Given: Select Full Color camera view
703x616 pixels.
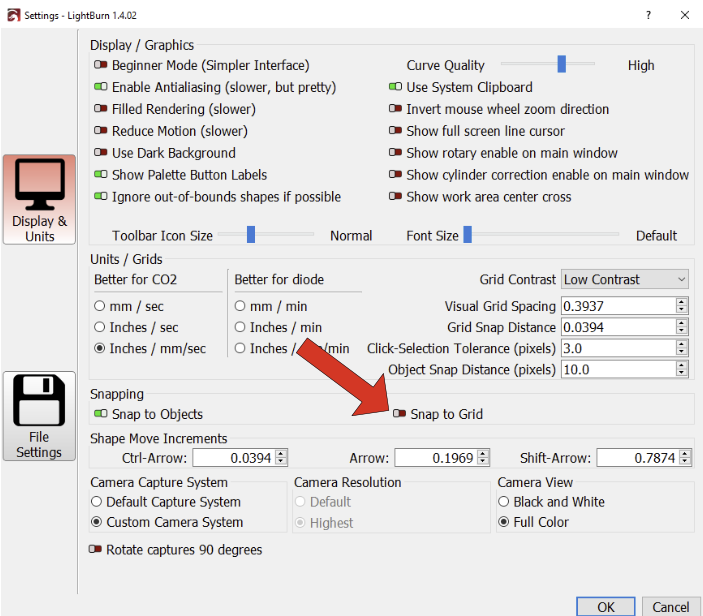Looking at the screenshot, I should click(x=503, y=522).
